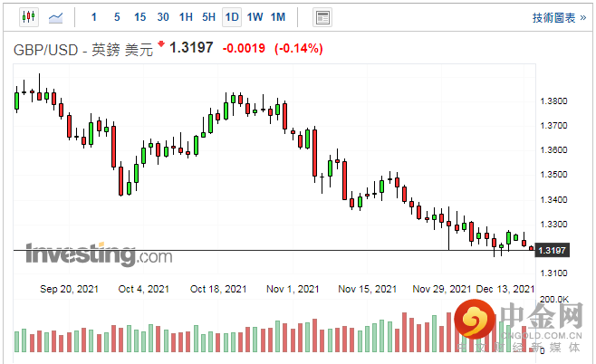Click the Dec 13, 2021 date label
The width and height of the screenshot is (596, 364).
click(505, 289)
